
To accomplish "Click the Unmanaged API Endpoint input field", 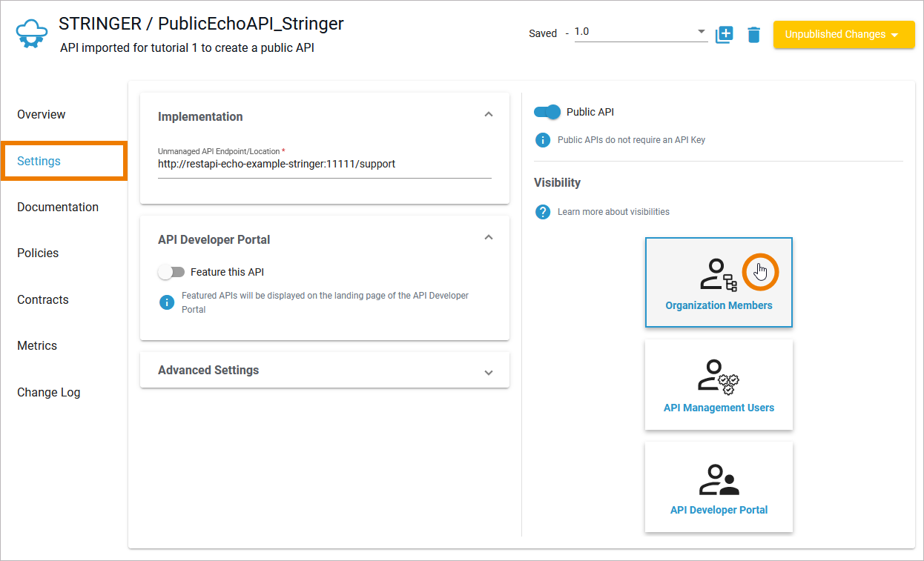I will [x=324, y=165].
